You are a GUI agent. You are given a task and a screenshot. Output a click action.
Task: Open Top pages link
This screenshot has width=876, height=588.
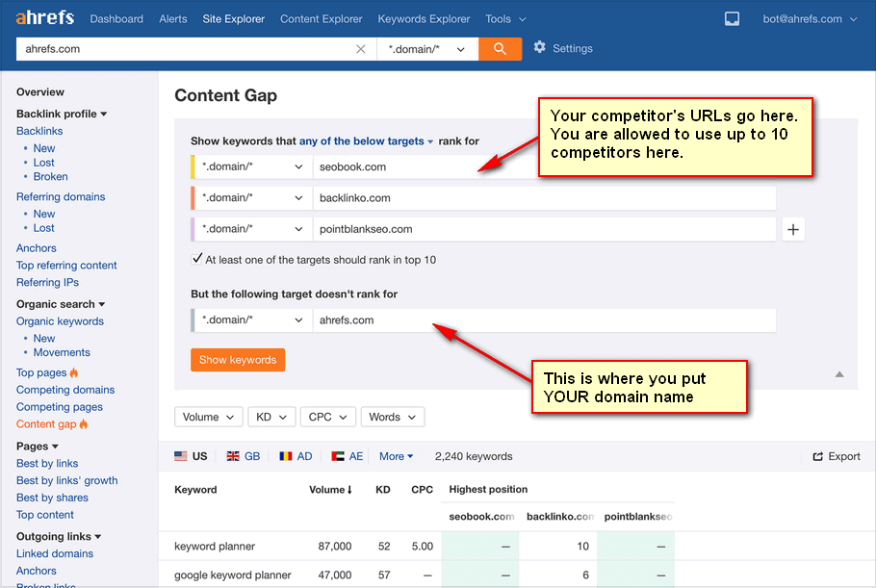coord(41,372)
